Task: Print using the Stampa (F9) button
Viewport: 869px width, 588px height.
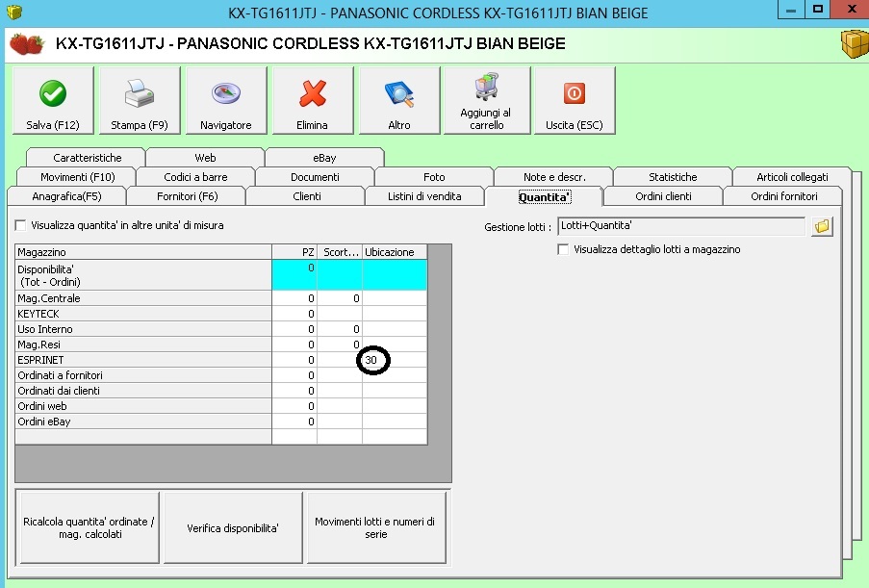Action: (140, 100)
